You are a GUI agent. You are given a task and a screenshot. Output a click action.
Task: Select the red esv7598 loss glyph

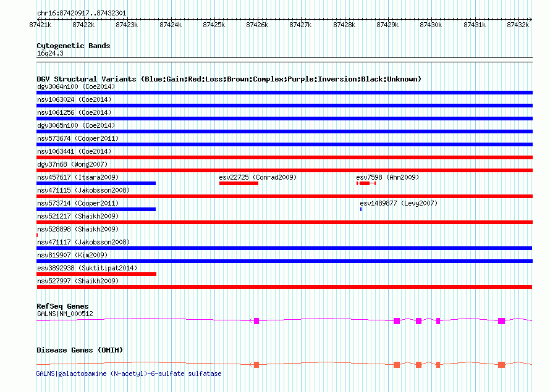click(366, 183)
